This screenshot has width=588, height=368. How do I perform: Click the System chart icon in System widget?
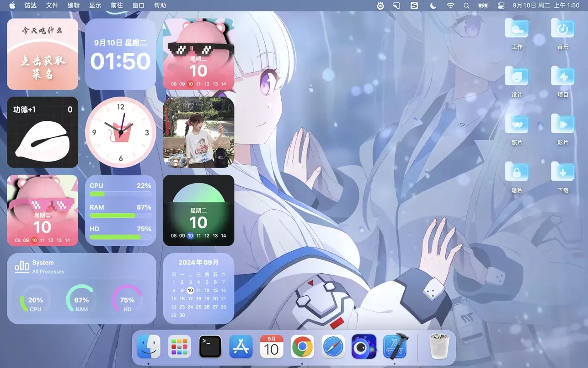click(x=22, y=266)
